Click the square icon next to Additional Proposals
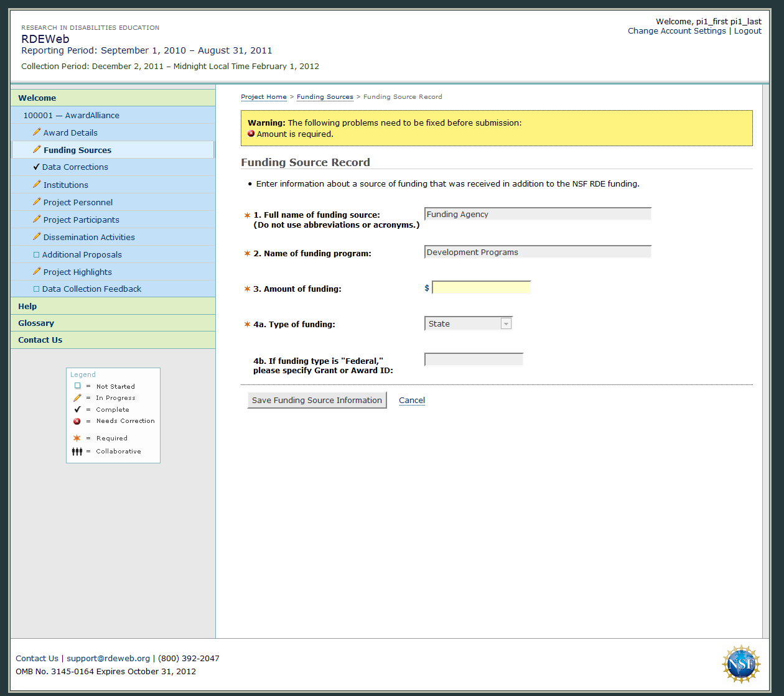Image resolution: width=784 pixels, height=696 pixels. [x=36, y=254]
